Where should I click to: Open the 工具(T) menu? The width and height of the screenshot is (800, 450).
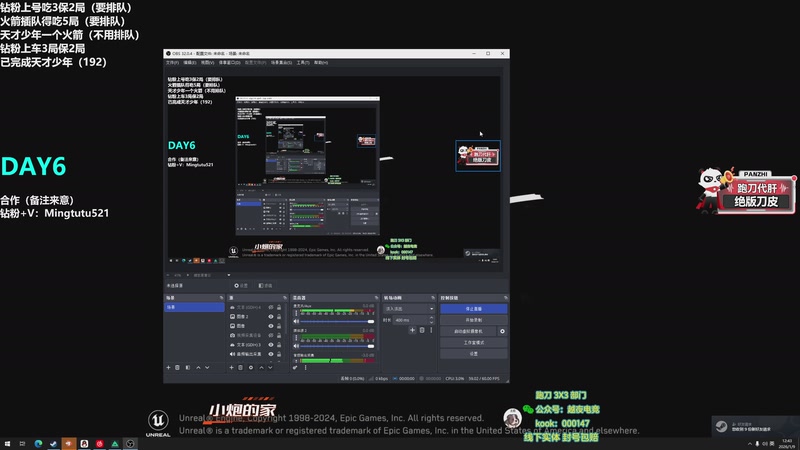point(303,62)
